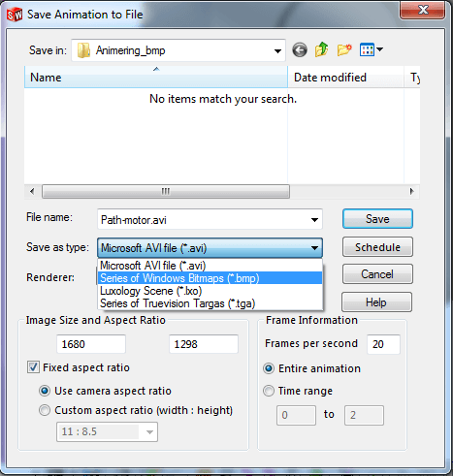The height and width of the screenshot is (476, 453).
Task: Click the Frames per second field
Action: coord(384,344)
